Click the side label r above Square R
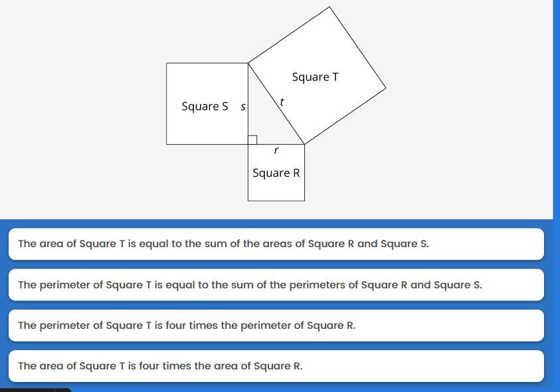Screen dimensions: 560x392 (276, 150)
